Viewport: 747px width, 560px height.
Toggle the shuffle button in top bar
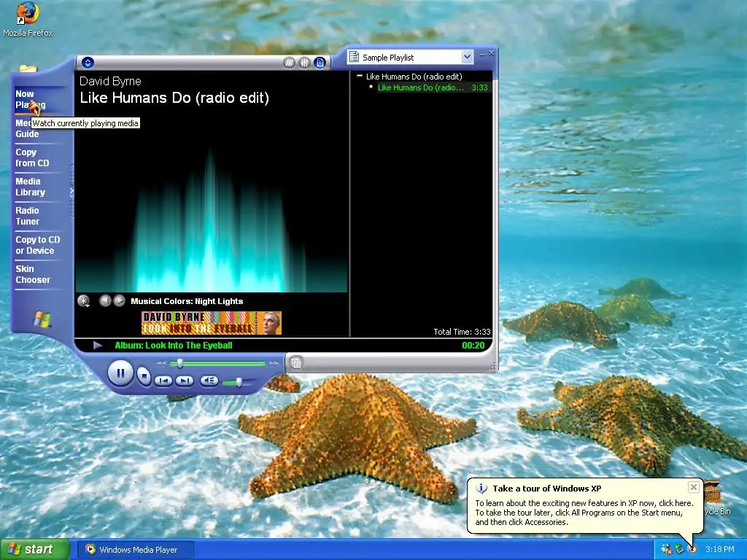[x=289, y=63]
